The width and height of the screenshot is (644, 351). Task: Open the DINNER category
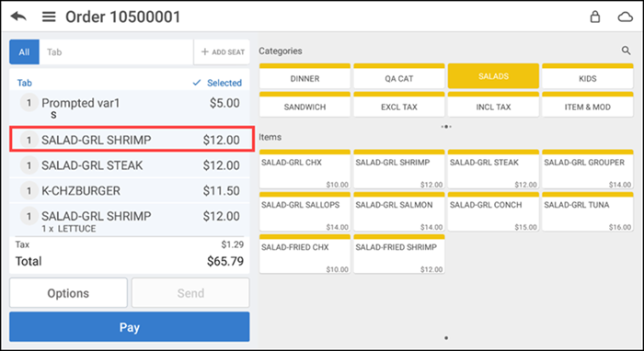(x=305, y=76)
